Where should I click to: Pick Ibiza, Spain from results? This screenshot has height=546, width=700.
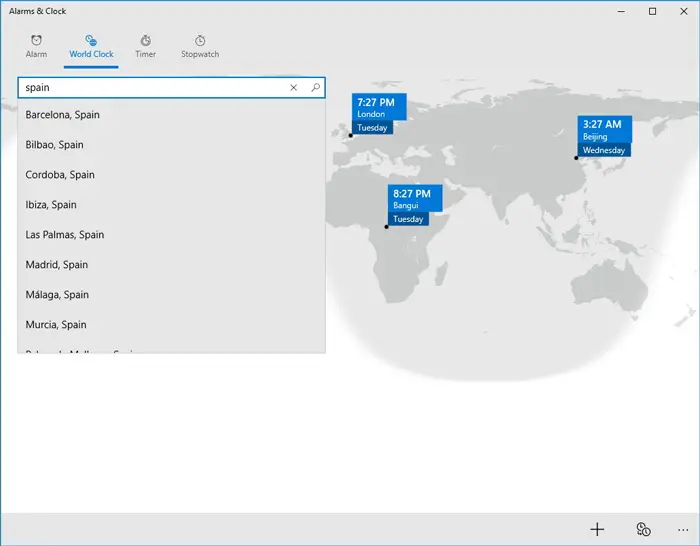[171, 204]
